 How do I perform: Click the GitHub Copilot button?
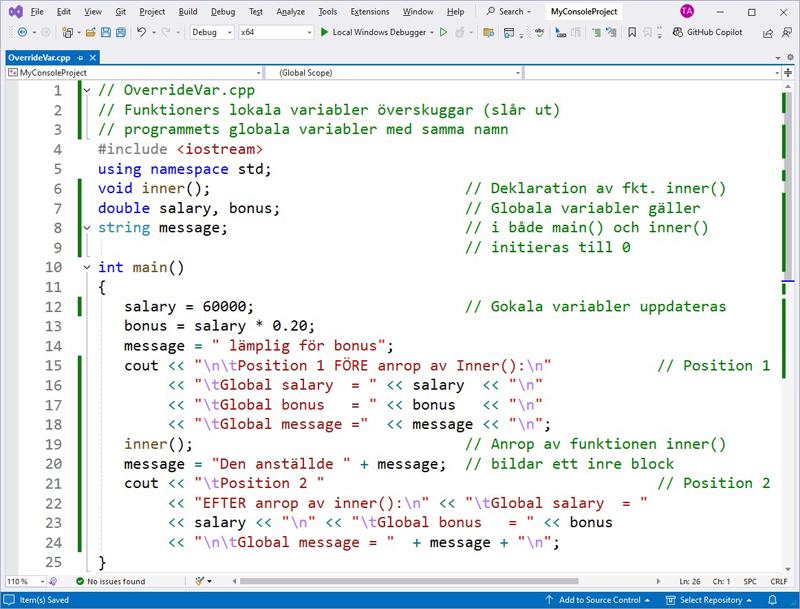point(706,32)
